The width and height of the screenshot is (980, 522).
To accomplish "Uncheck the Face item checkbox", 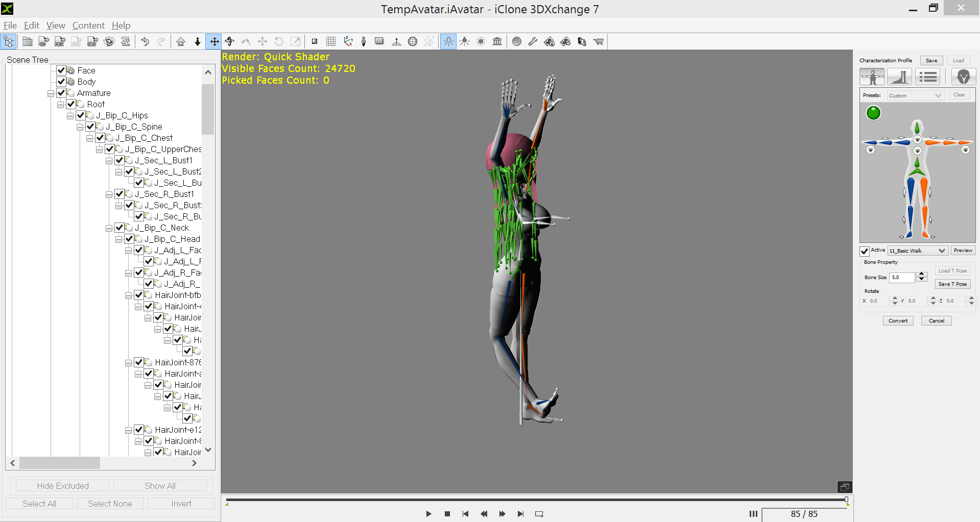I will click(x=61, y=70).
